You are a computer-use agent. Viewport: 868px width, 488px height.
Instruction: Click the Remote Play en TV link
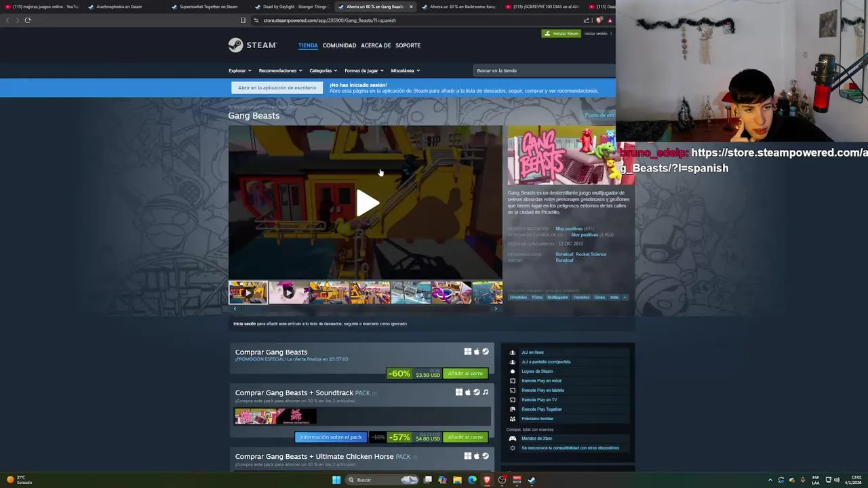[539, 400]
